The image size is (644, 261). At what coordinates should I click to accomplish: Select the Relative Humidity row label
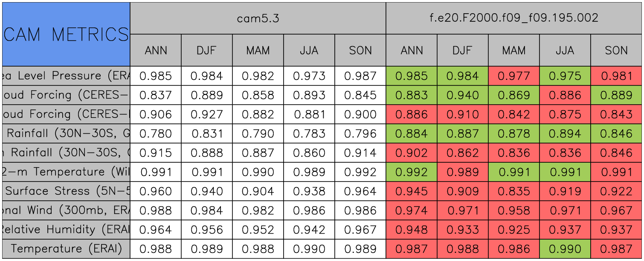(x=66, y=230)
